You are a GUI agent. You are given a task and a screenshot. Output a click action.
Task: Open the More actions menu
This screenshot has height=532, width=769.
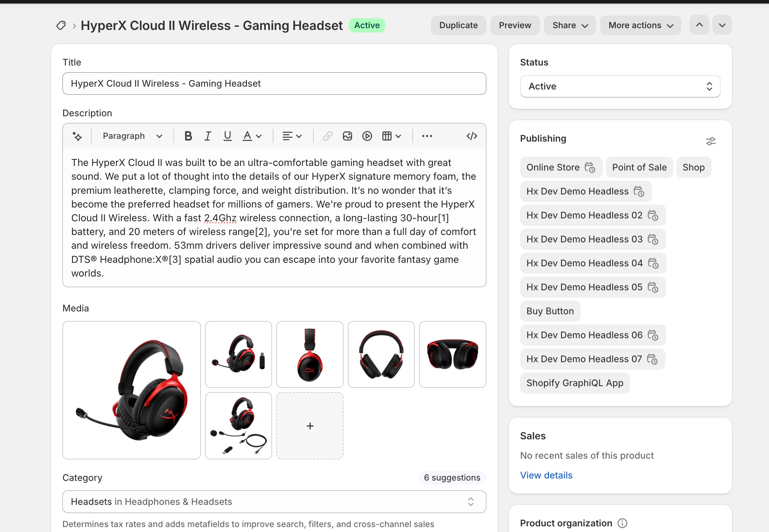pos(640,25)
